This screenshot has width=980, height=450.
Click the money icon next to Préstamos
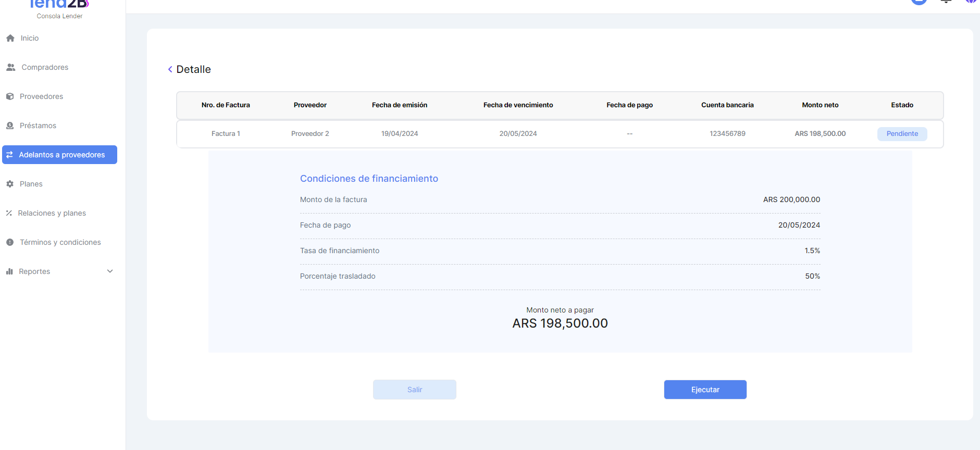coord(10,126)
